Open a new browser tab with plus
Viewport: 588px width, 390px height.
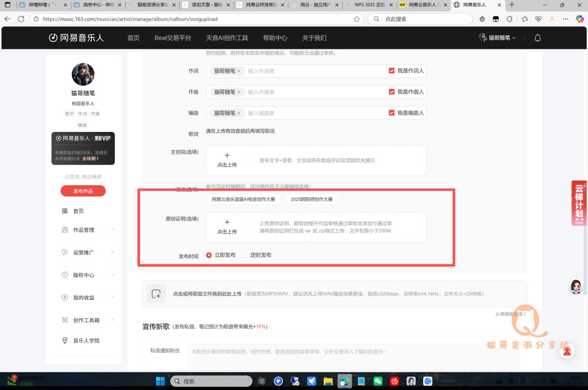(512, 5)
